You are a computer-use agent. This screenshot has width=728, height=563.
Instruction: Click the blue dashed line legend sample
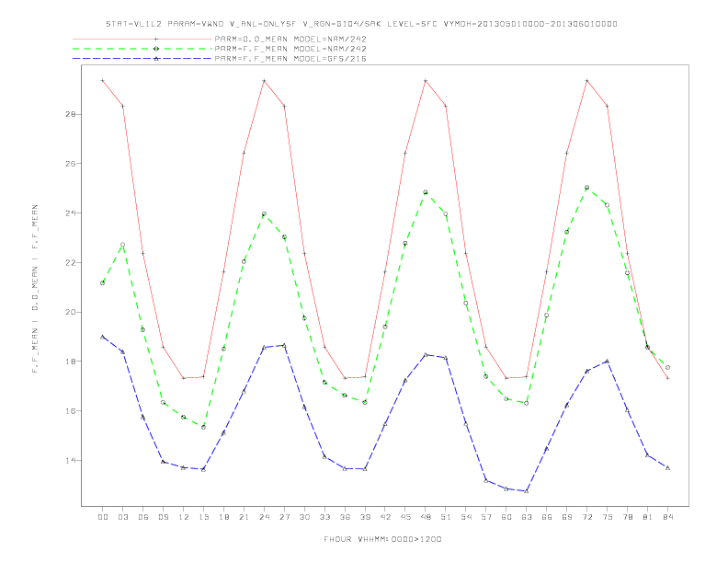[142, 59]
